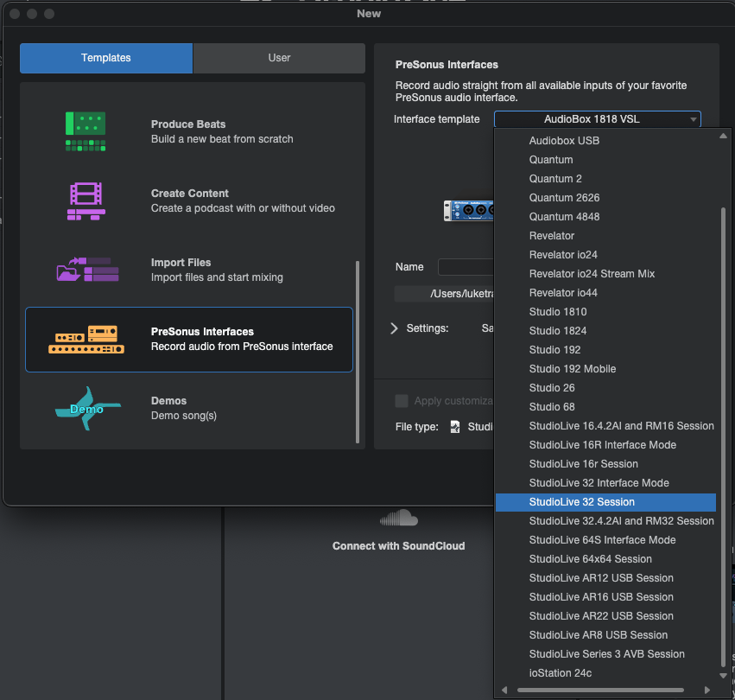Select Studio 26 interface template
Viewport: 735px width, 700px height.
click(x=605, y=388)
